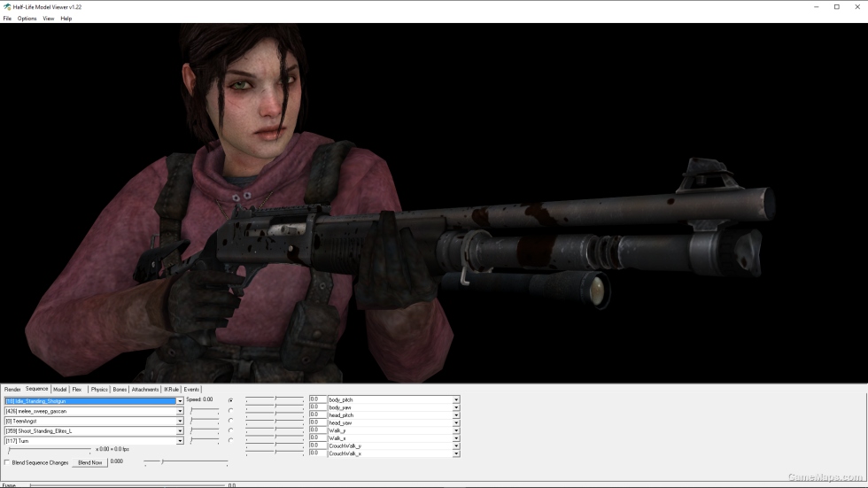Open the body_yaw pose parameter dropdown
Screen dimensions: 868x488
point(456,407)
